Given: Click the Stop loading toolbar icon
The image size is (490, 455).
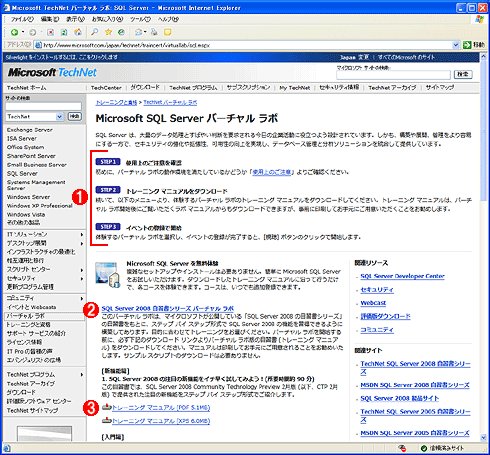Looking at the screenshot, I should [50, 32].
